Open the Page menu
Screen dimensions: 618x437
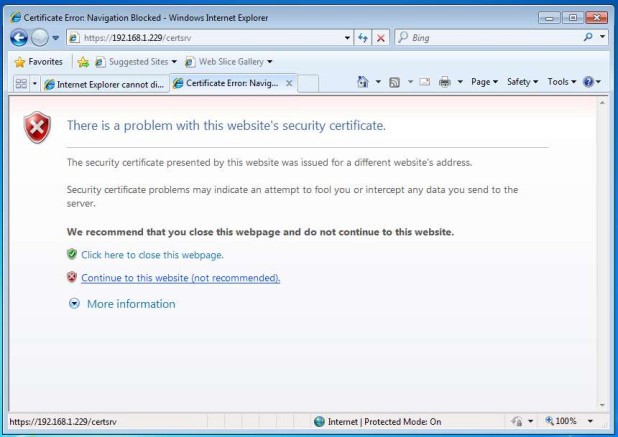484,82
